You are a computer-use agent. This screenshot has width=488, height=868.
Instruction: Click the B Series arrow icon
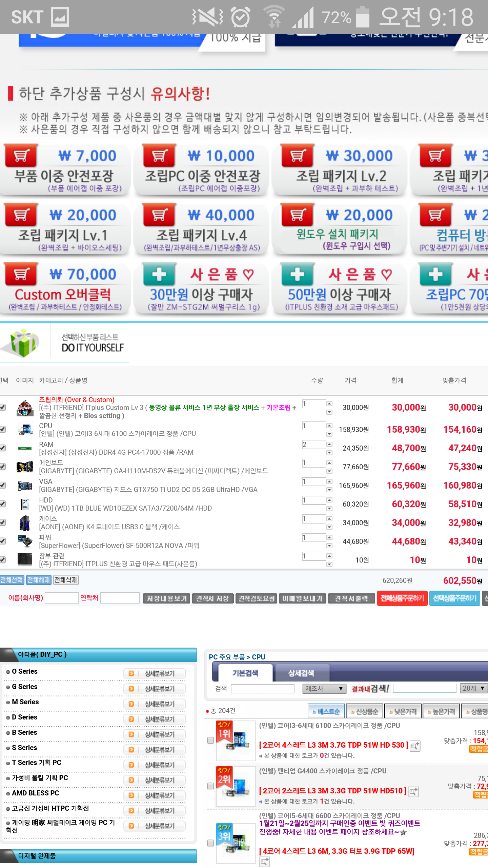131,734
